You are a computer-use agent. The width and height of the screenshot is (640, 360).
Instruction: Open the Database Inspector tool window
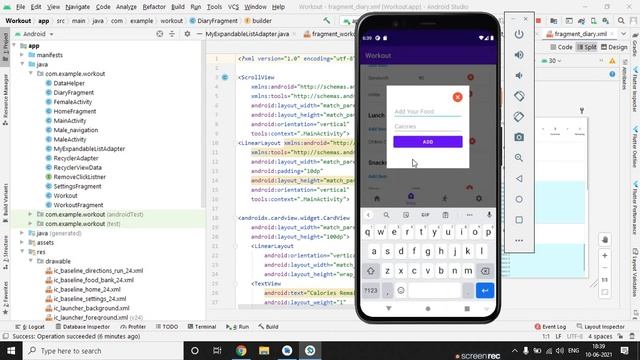click(x=82, y=327)
